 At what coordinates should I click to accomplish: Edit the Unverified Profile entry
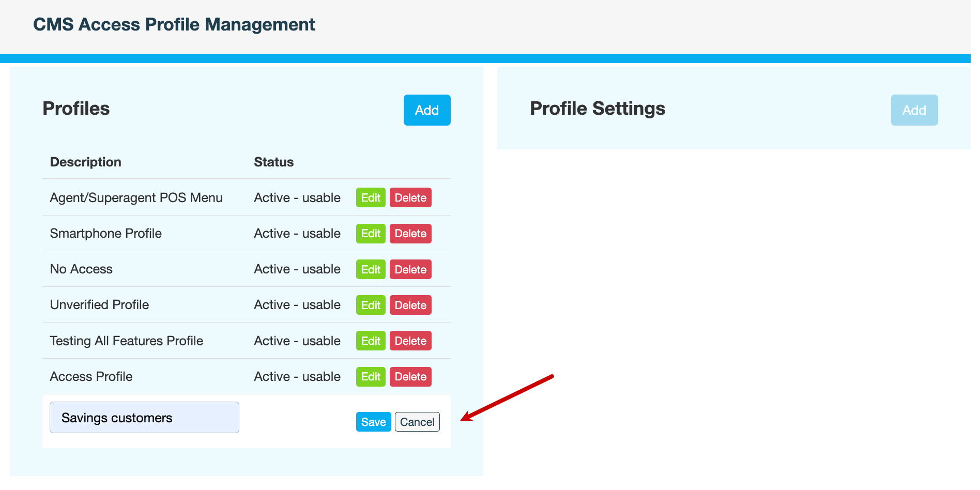(371, 305)
